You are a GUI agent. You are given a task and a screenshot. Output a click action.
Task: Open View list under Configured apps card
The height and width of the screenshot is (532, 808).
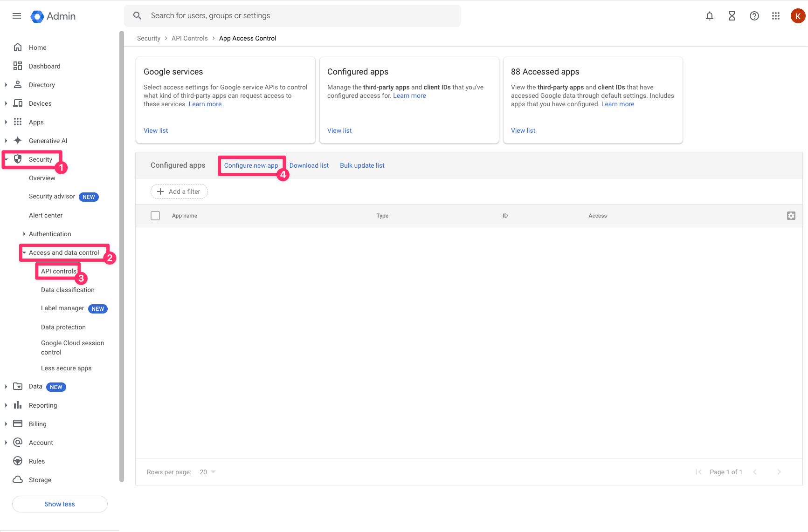coord(339,130)
